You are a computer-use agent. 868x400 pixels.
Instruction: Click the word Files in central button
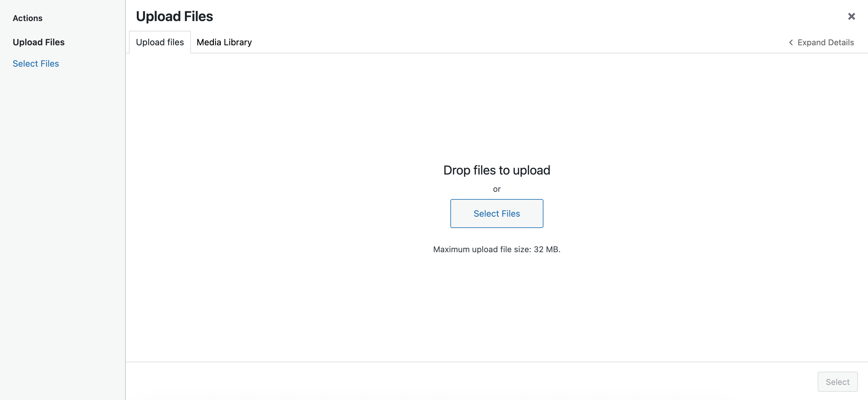coord(510,214)
